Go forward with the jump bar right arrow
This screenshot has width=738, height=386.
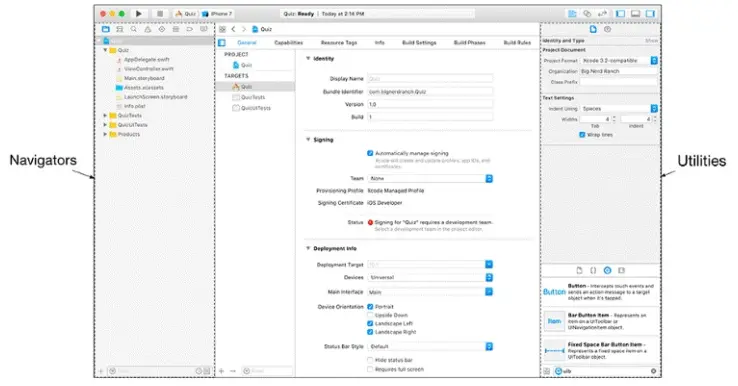pyautogui.click(x=244, y=29)
